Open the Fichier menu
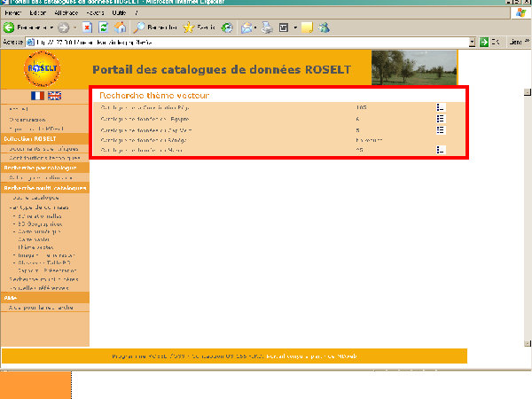 pyautogui.click(x=13, y=13)
